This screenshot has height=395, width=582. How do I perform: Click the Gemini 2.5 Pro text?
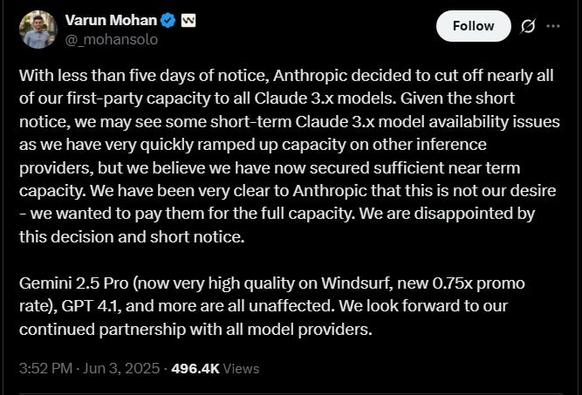pos(73,283)
